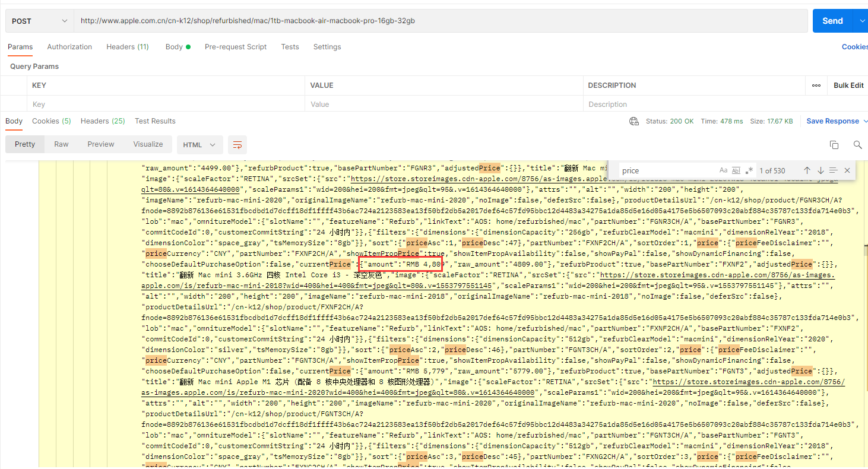The width and height of the screenshot is (868, 469).
Task: Send the request with the Send button
Action: [832, 21]
